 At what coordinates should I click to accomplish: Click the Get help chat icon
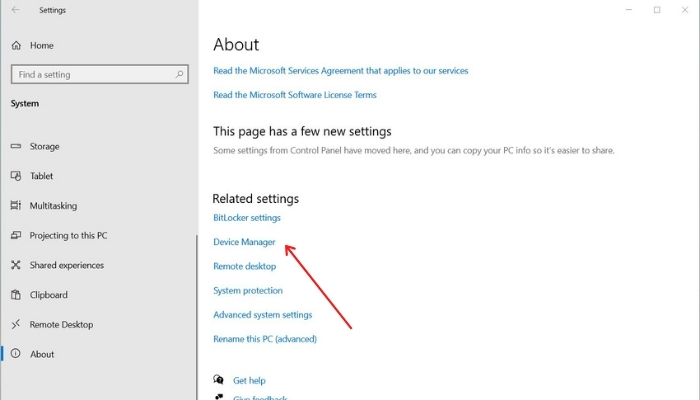218,380
